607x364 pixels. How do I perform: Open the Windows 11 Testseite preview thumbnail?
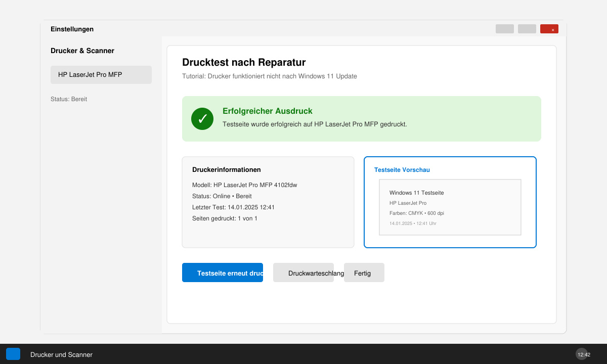click(450, 207)
